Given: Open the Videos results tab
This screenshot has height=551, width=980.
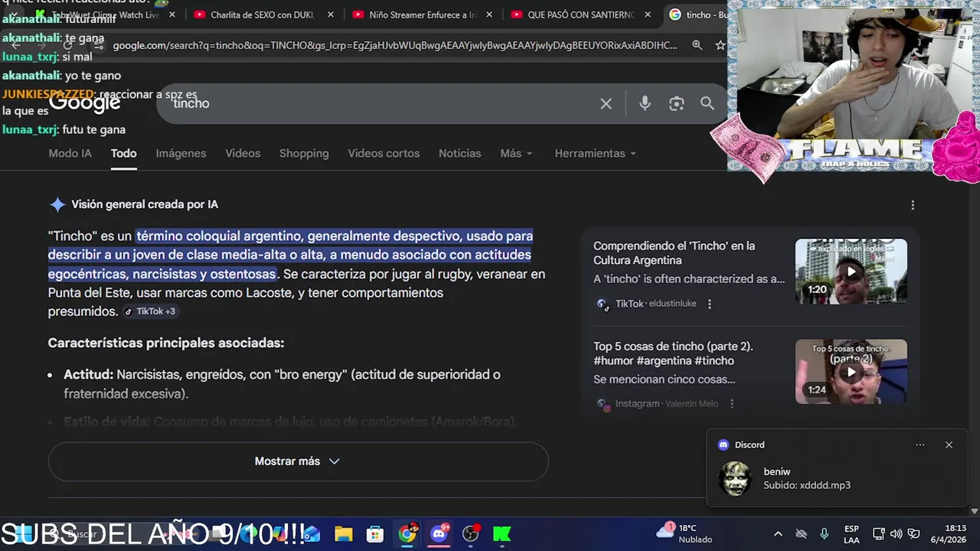Looking at the screenshot, I should pyautogui.click(x=243, y=153).
